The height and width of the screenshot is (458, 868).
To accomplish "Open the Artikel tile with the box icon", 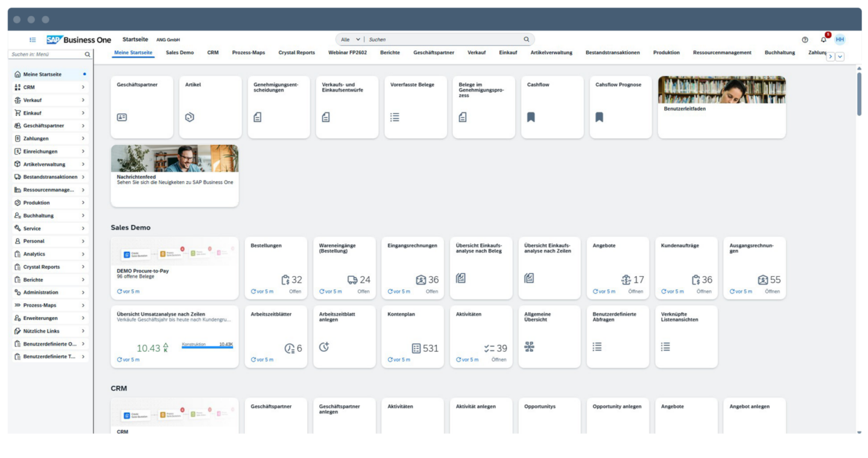I will tap(210, 107).
